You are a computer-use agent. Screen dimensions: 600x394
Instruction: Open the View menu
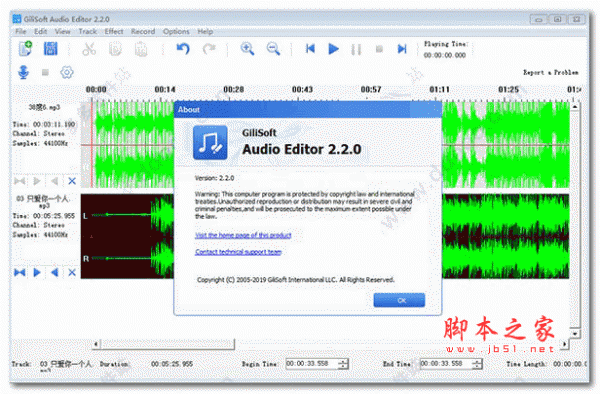pos(63,31)
